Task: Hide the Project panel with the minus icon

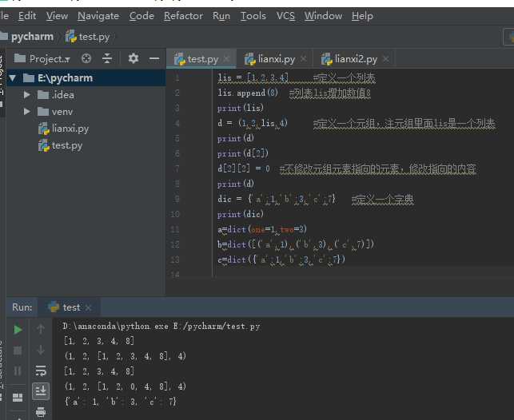Action: (154, 58)
